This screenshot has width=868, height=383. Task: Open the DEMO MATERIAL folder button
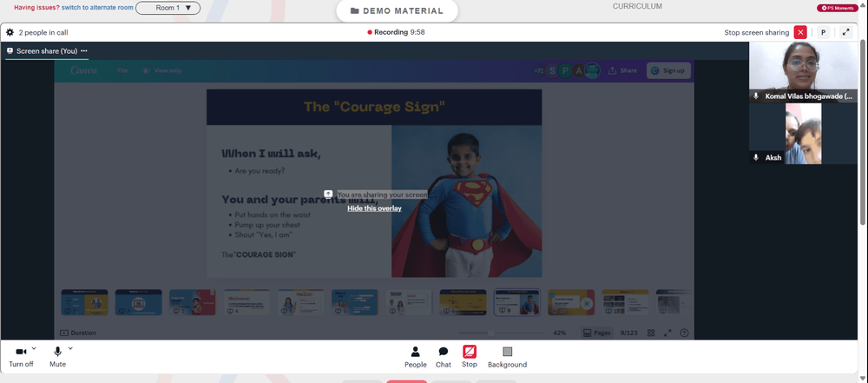coord(397,10)
